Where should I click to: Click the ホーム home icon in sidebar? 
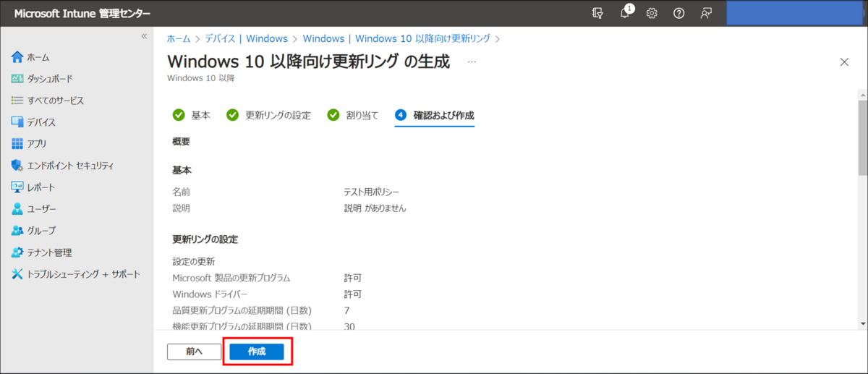[17, 57]
